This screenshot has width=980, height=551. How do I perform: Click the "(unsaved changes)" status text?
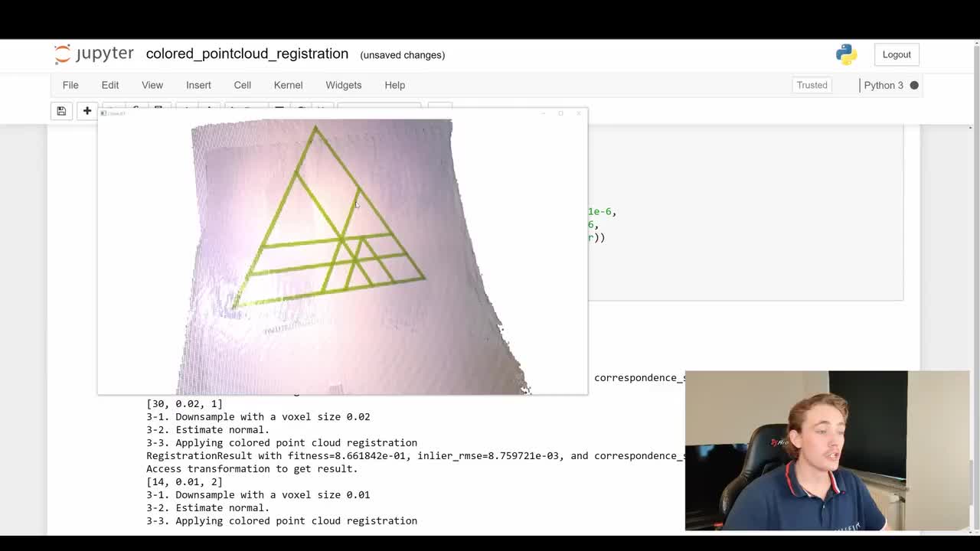pyautogui.click(x=403, y=55)
